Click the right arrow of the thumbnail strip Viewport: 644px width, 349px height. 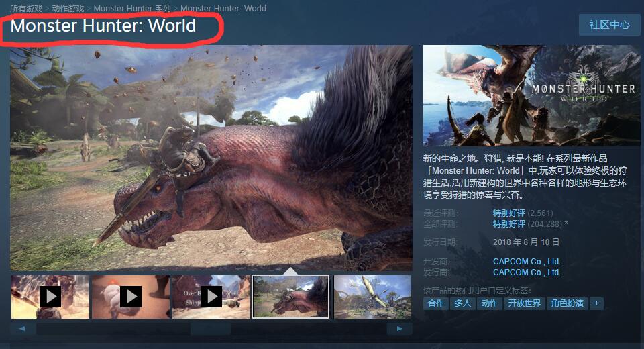pos(399,328)
